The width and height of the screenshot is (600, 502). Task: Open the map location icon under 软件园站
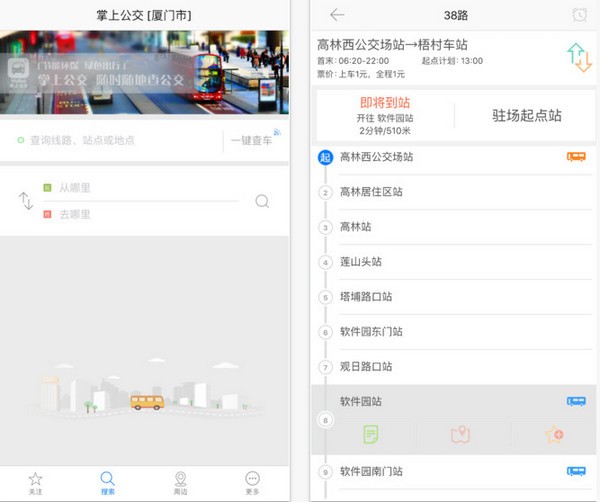460,434
